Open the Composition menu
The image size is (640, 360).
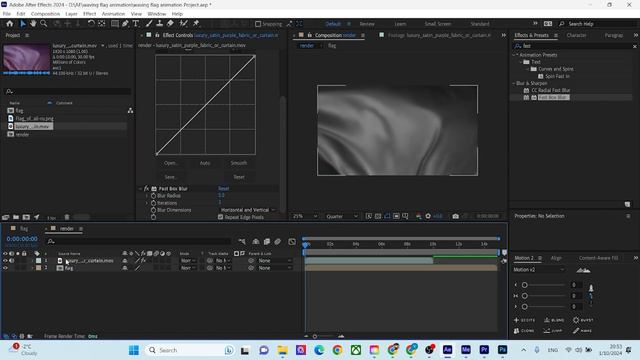[x=45, y=14]
